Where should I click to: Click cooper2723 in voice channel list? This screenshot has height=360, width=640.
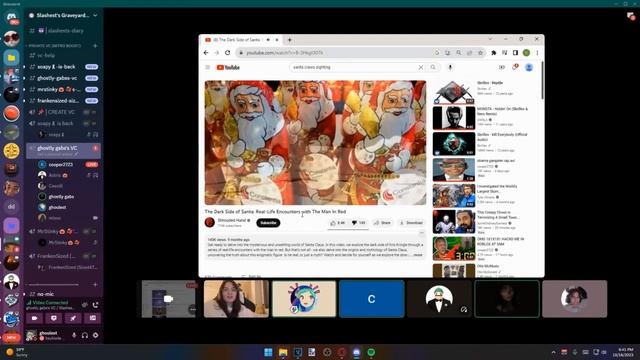[61, 164]
